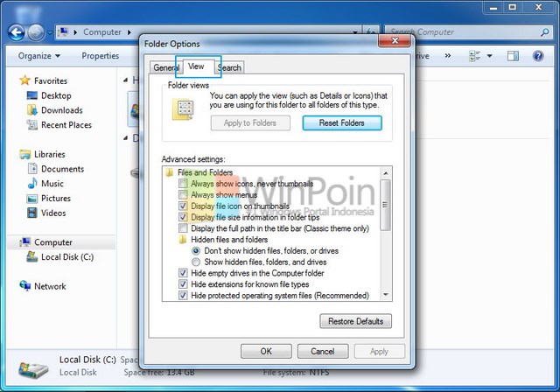This screenshot has height=392, width=560.
Task: Open the Change your view icon
Action: (474, 56)
